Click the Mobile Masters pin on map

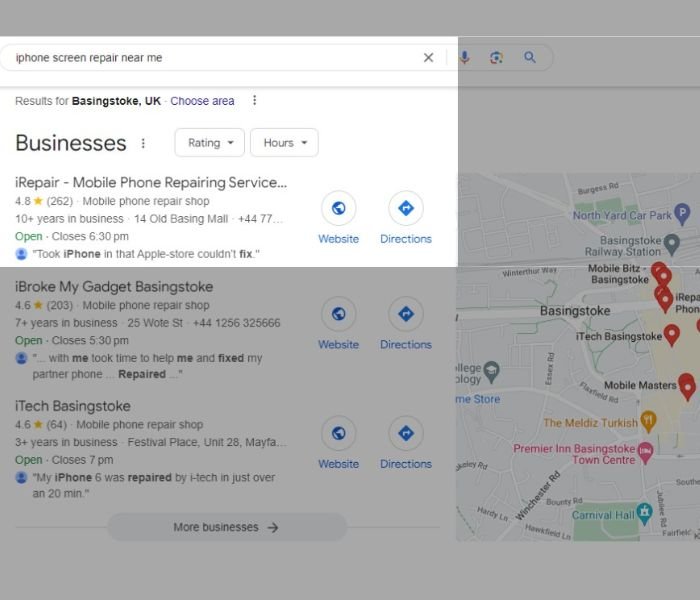pos(686,385)
